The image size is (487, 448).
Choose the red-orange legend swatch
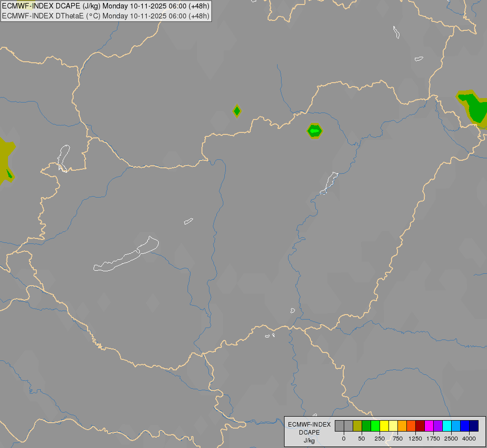click(x=411, y=426)
